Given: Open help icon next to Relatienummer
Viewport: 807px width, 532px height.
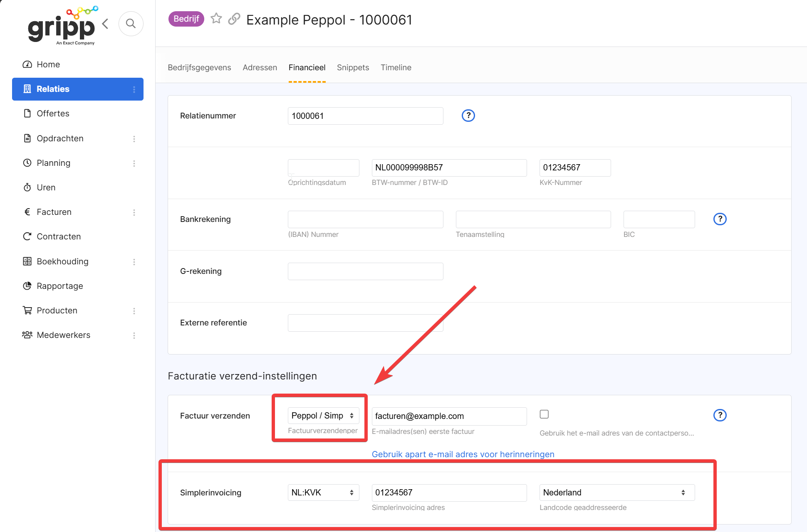Looking at the screenshot, I should click(x=468, y=116).
